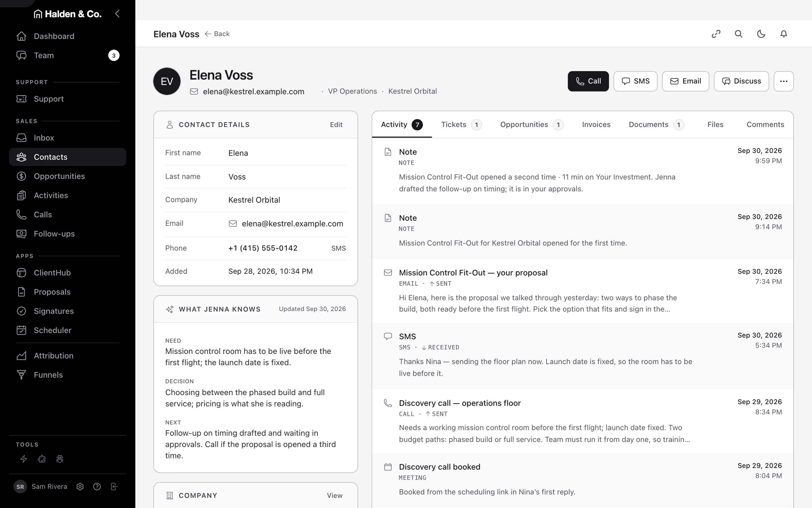Click the phone number +1 (415) 555-0142
The height and width of the screenshot is (508, 812).
(263, 248)
